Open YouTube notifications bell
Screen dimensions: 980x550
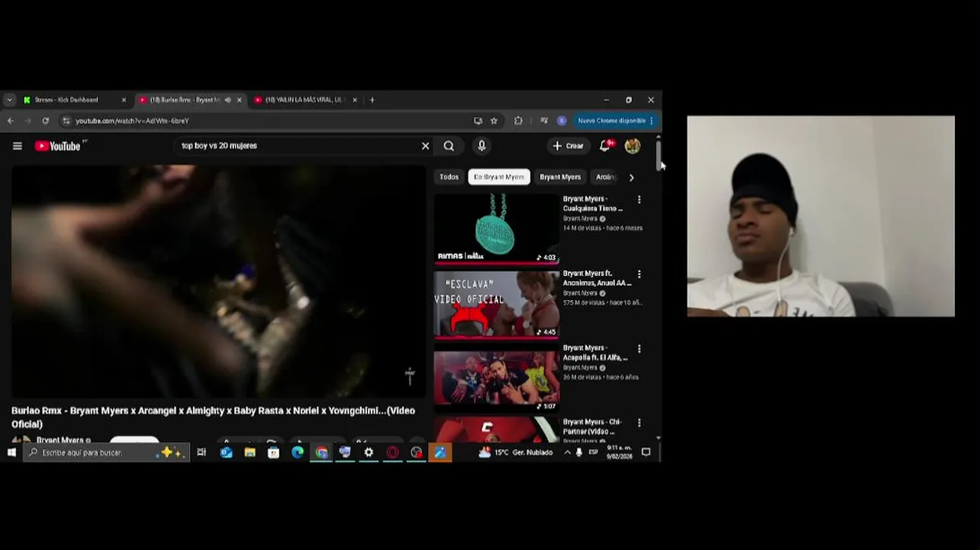[605, 146]
